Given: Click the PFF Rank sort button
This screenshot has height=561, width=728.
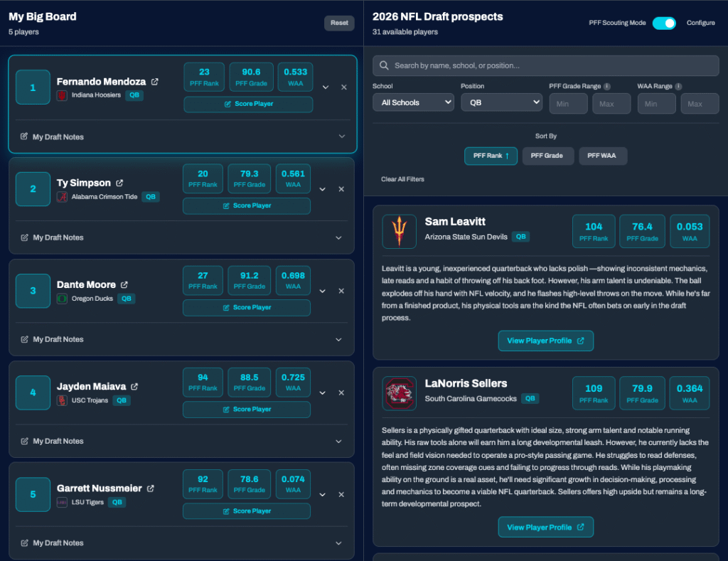Looking at the screenshot, I should pyautogui.click(x=491, y=156).
